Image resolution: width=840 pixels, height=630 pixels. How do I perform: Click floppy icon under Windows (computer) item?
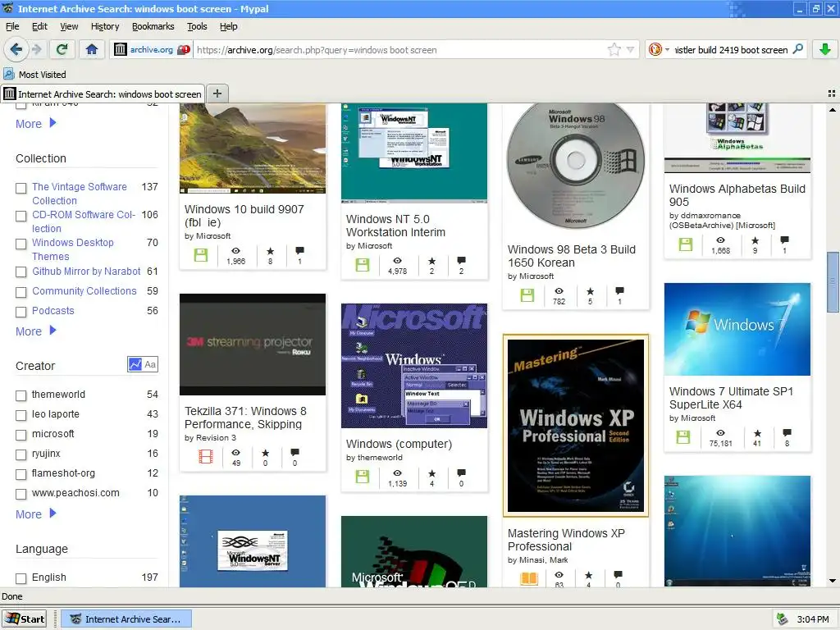[363, 477]
